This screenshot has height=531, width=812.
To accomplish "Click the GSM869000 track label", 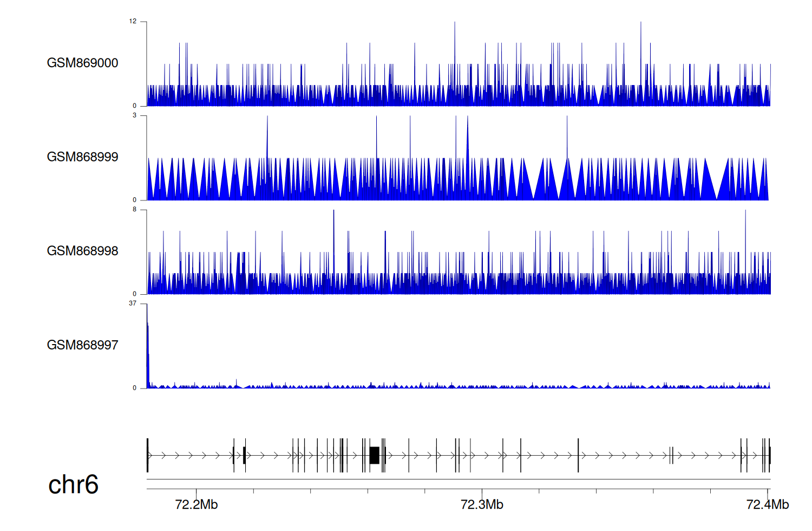I will tap(82, 63).
